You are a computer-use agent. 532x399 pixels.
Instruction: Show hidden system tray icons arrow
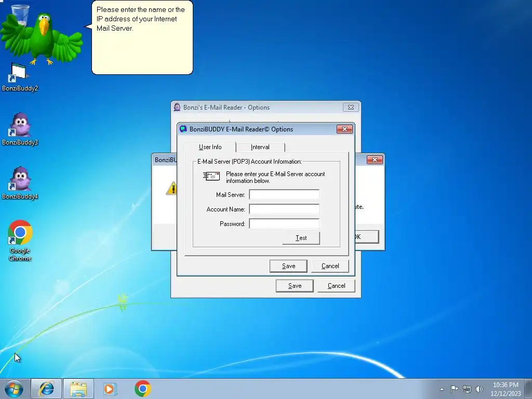(x=442, y=389)
